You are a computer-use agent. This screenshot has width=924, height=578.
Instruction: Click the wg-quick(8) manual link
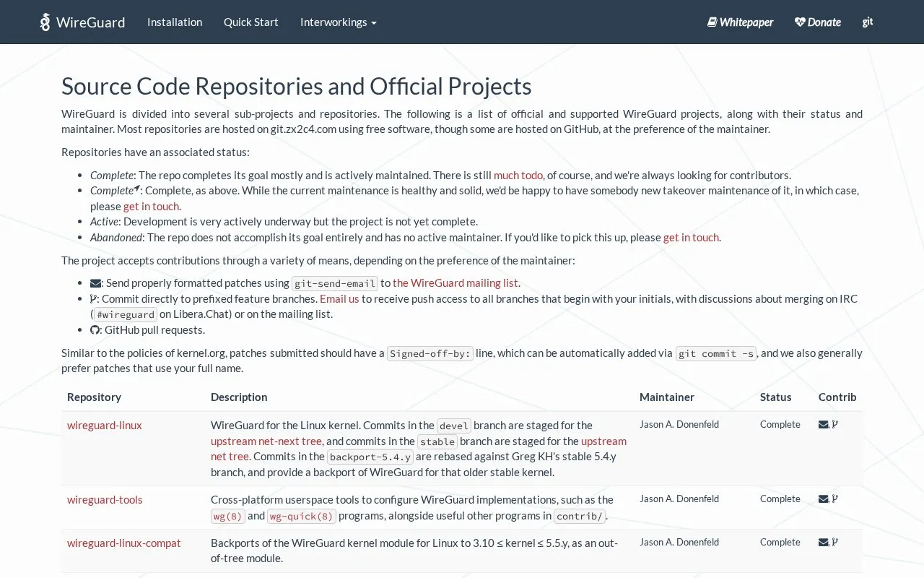click(x=302, y=516)
